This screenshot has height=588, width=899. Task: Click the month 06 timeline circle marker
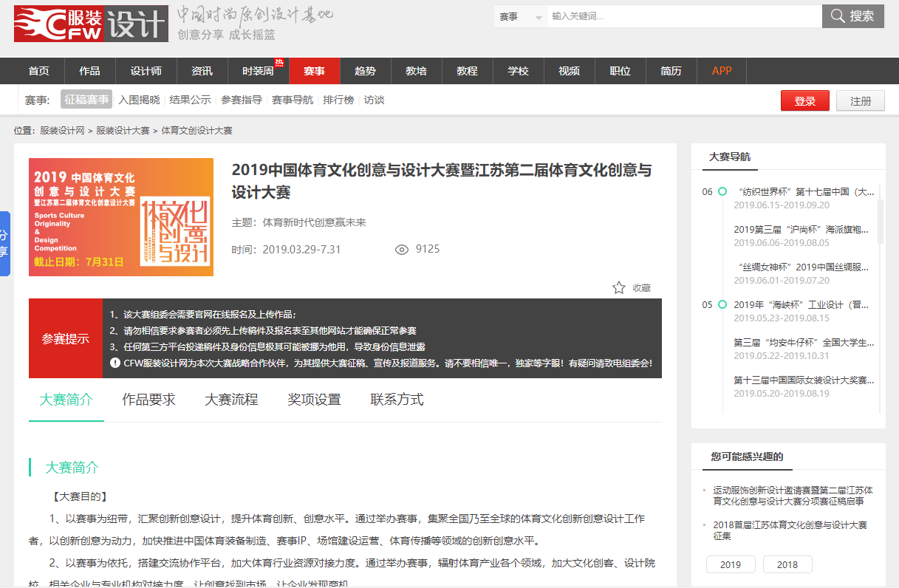pos(722,192)
